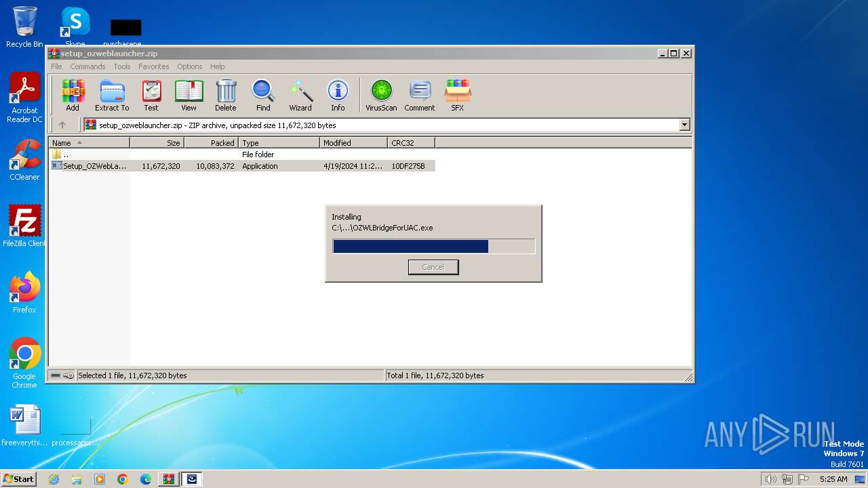The image size is (868, 488).
Task: Show archive Info
Action: (x=338, y=96)
